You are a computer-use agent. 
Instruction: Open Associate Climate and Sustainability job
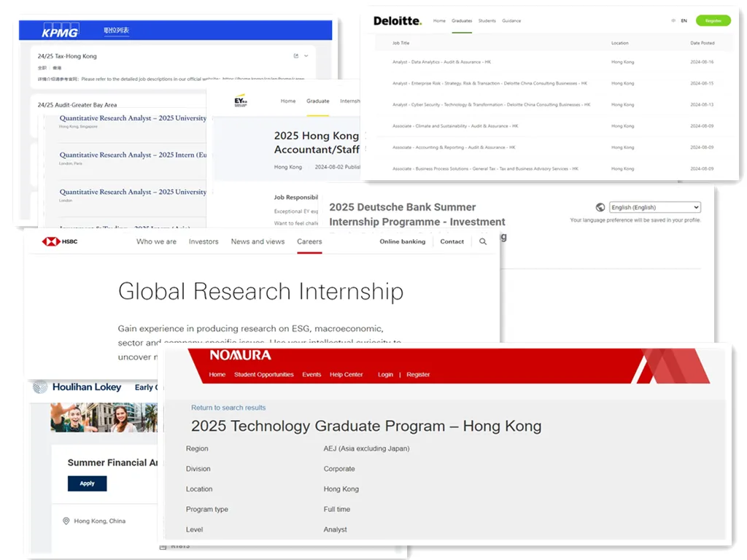coord(455,126)
